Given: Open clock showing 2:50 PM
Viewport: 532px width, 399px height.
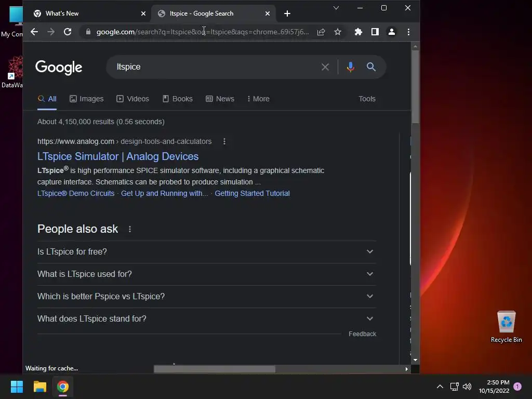Looking at the screenshot, I should (494, 387).
